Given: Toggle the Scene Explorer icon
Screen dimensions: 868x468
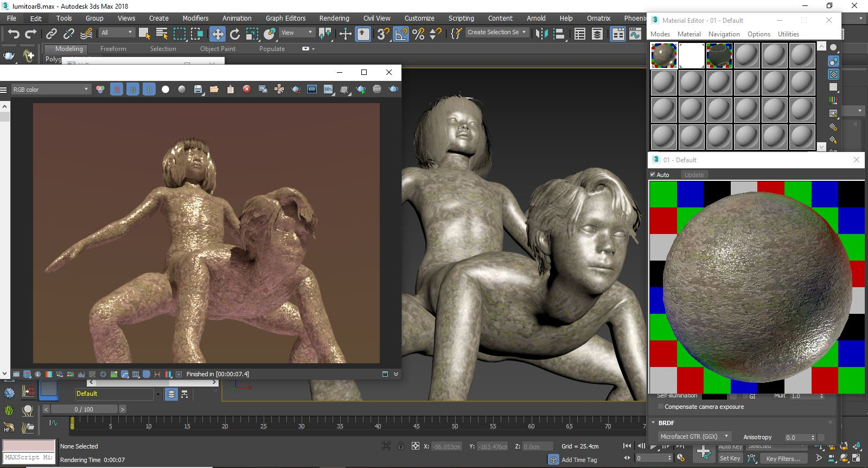Looking at the screenshot, I should point(580,34).
